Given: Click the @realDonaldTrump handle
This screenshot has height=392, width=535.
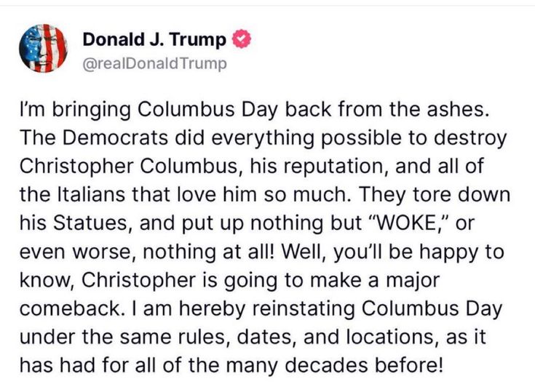Looking at the screenshot, I should point(154,63).
